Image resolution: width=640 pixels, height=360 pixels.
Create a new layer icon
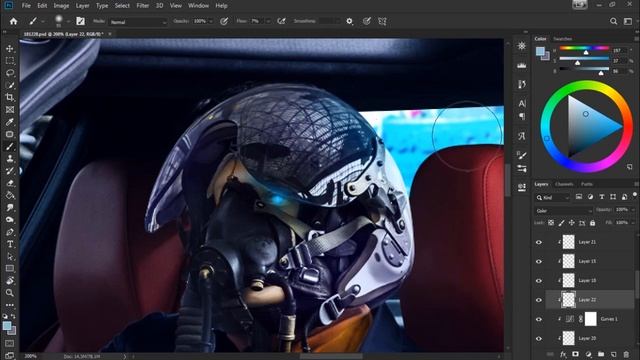pos(613,354)
